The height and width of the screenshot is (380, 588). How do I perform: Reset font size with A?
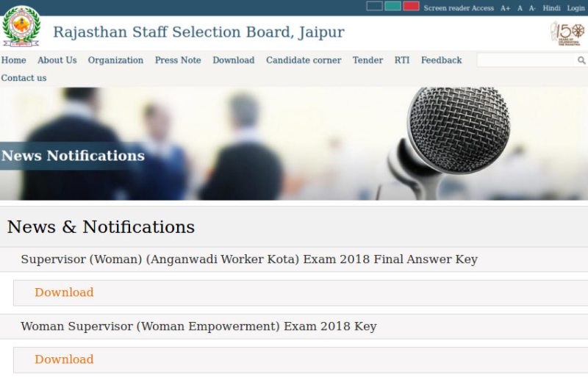click(x=520, y=8)
